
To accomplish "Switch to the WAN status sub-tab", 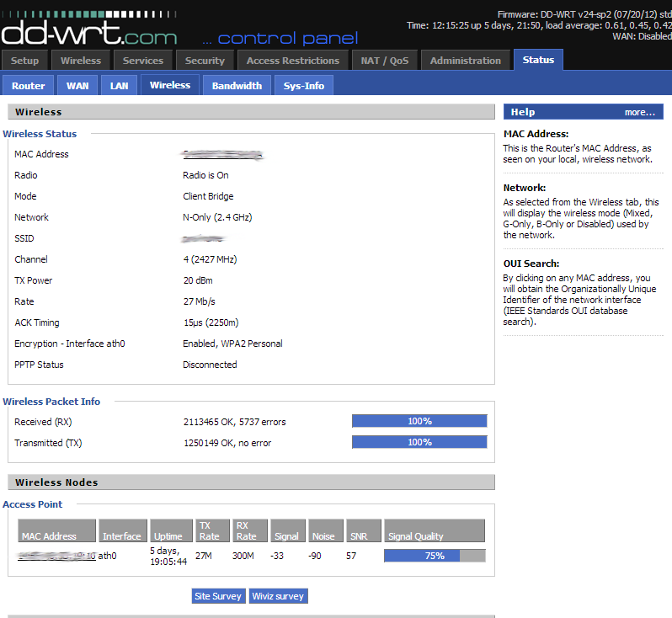I will [77, 86].
